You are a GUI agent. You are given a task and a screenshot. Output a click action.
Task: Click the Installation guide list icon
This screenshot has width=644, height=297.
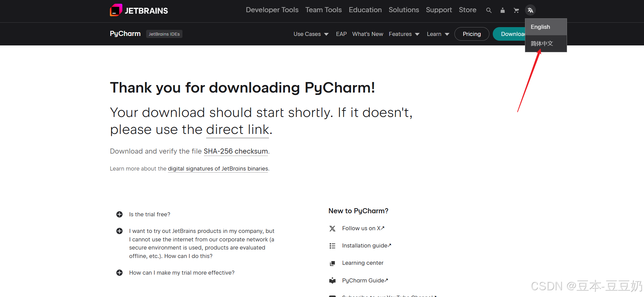tap(332, 246)
